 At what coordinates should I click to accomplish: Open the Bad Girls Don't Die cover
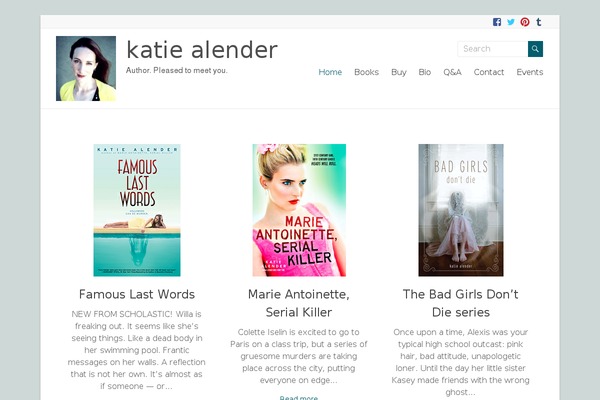pyautogui.click(x=461, y=210)
